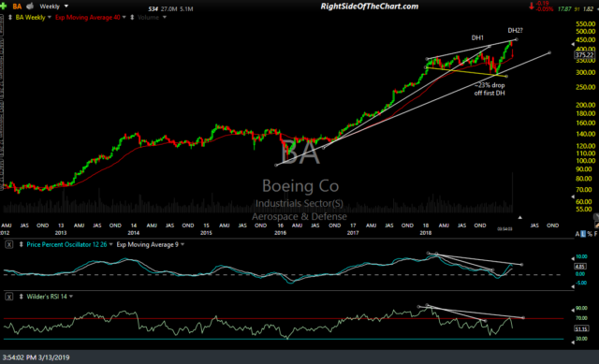Click the PPO 10.00 axis label

(582, 256)
